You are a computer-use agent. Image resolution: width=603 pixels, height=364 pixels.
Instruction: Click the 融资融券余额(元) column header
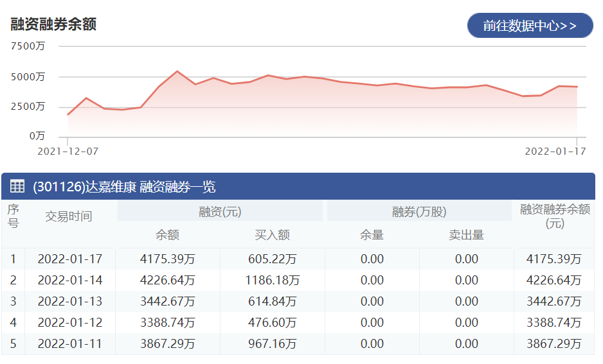[555, 216]
